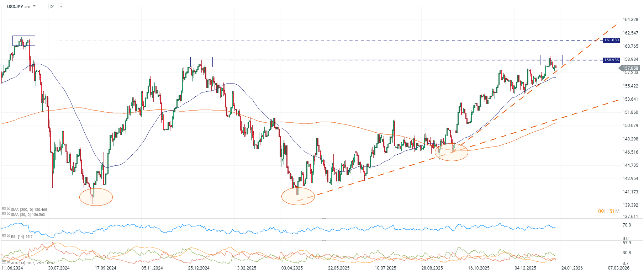Click the 16.10.2025 date on time axis
Viewport: 644px width, 277px height.
479,268
